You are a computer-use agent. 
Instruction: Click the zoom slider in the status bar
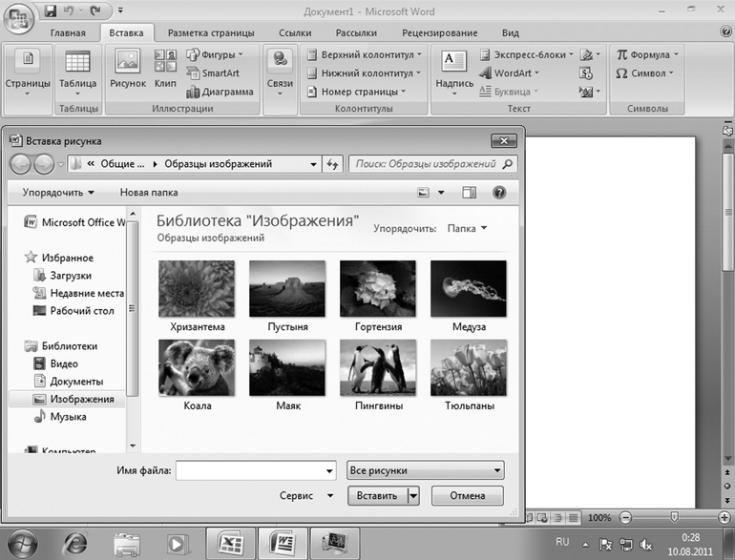click(x=674, y=517)
